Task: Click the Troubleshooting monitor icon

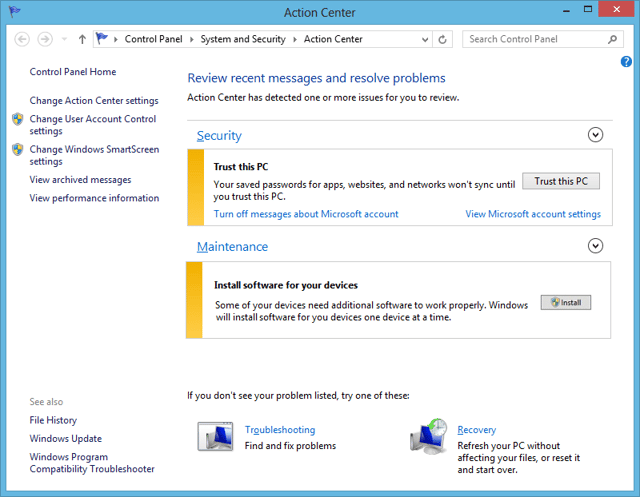Action: point(216,437)
